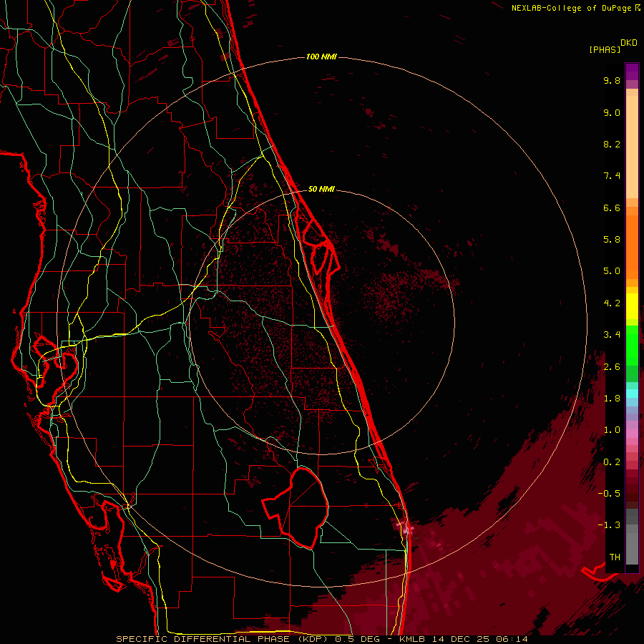Viewport: 644px width, 644px height.
Task: Click the NEXLAB-College of DuPage title text
Action: [x=572, y=8]
